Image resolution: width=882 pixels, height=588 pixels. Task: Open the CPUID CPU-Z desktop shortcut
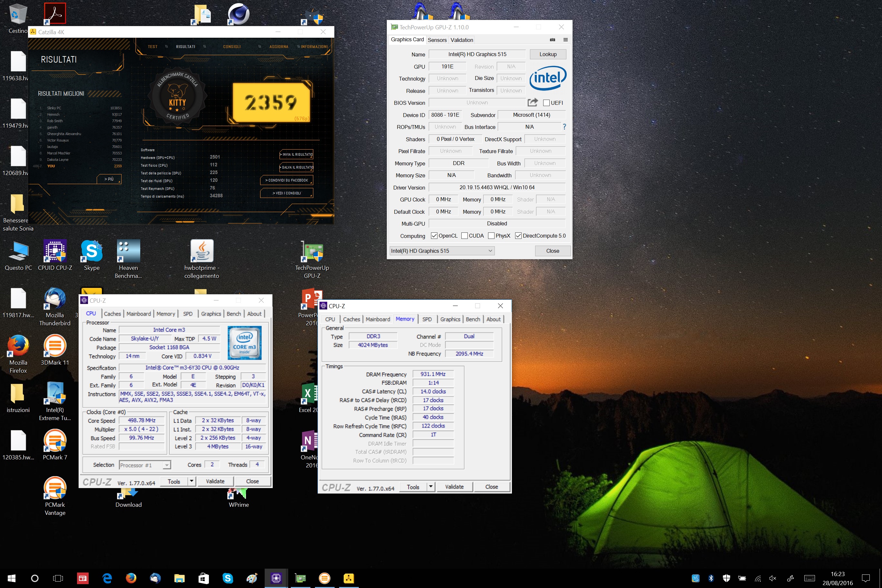pos(55,256)
